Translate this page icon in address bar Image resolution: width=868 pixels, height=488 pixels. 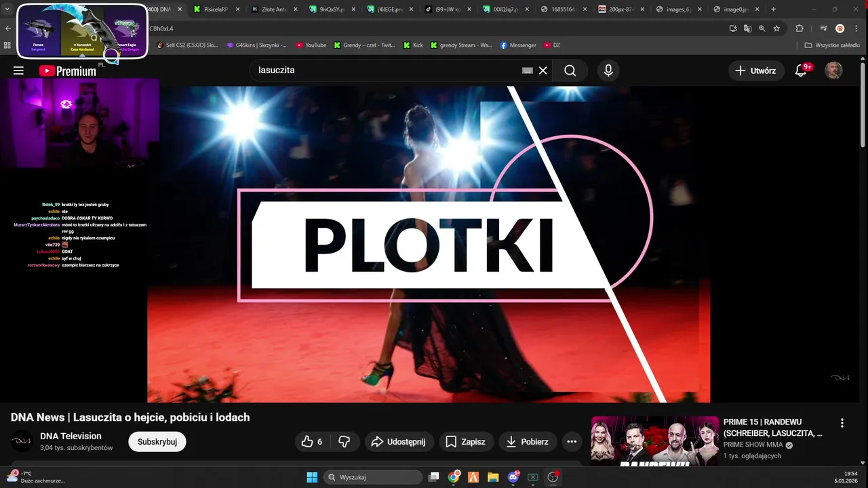tap(747, 28)
